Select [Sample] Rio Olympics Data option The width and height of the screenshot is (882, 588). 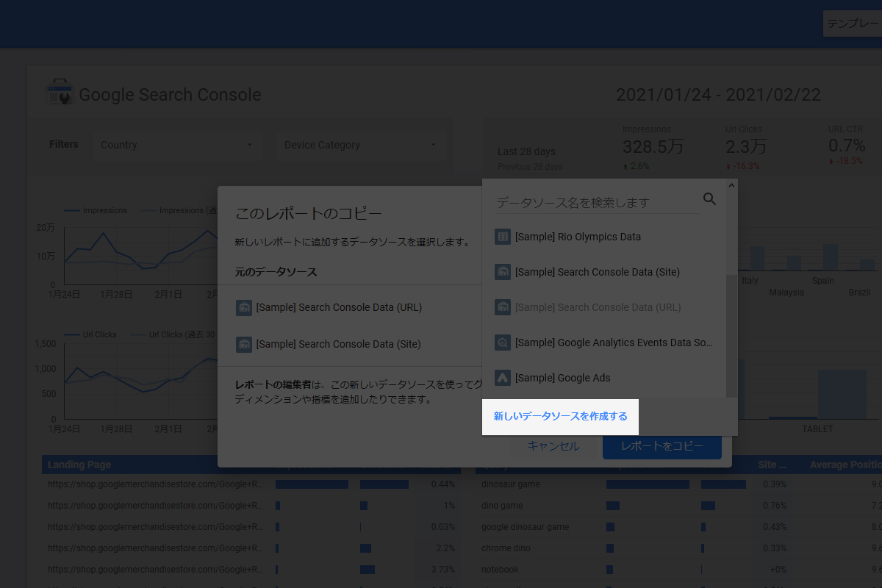pos(578,237)
